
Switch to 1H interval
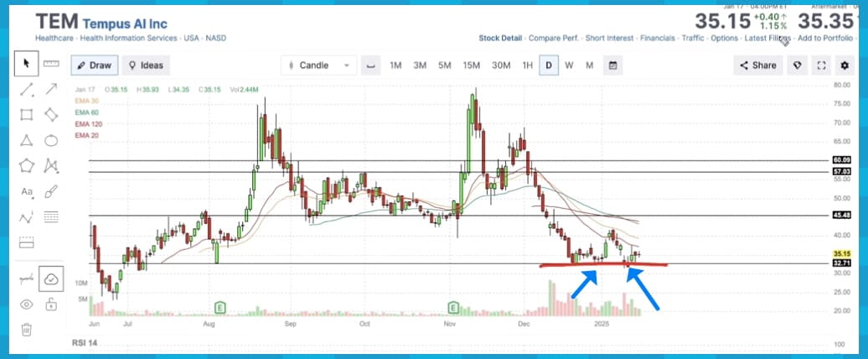tap(527, 65)
